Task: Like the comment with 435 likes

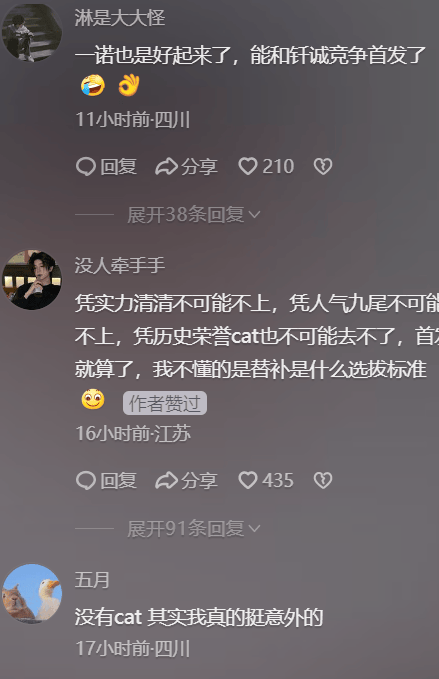Action: 266,480
